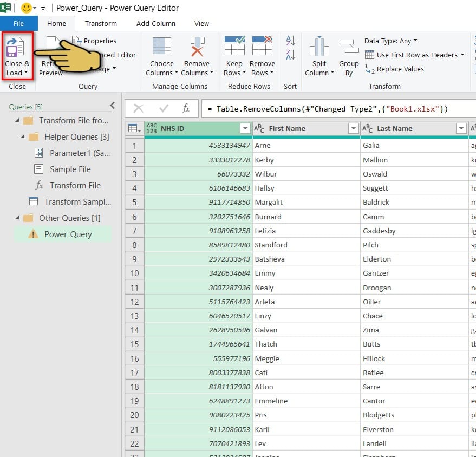This screenshot has width=476, height=457.
Task: Sort ascending with the A-Z icon
Action: click(x=290, y=41)
